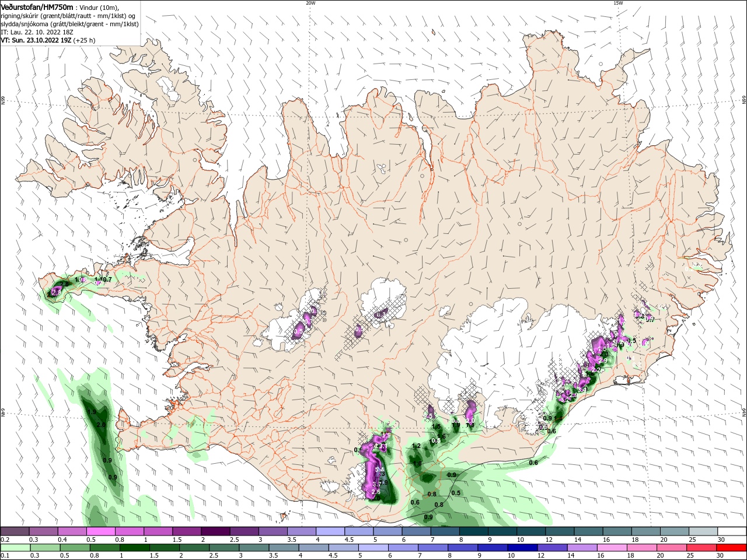Pick upper legend swatch between 1.5 and 2
The width and height of the screenshot is (747, 560).
coord(187,531)
